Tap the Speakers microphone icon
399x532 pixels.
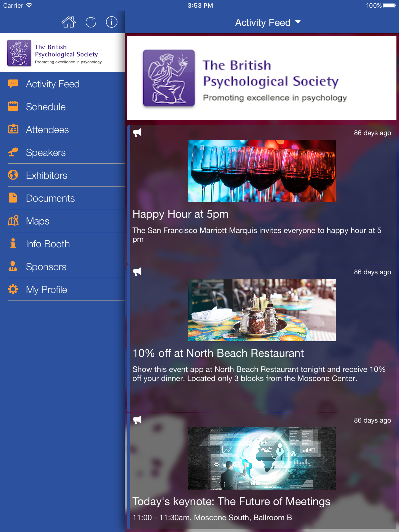[13, 152]
